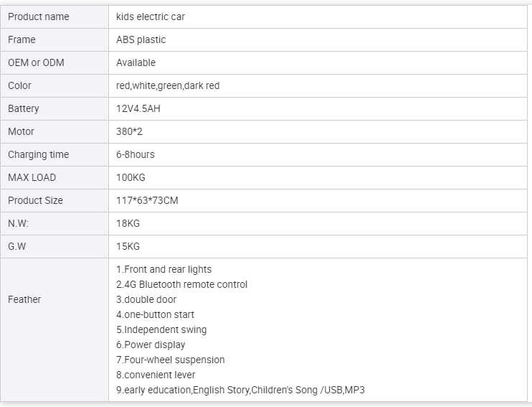This screenshot has height=407, width=532.
Task: Select the "red,white,green,dark red" text
Action: click(x=168, y=85)
